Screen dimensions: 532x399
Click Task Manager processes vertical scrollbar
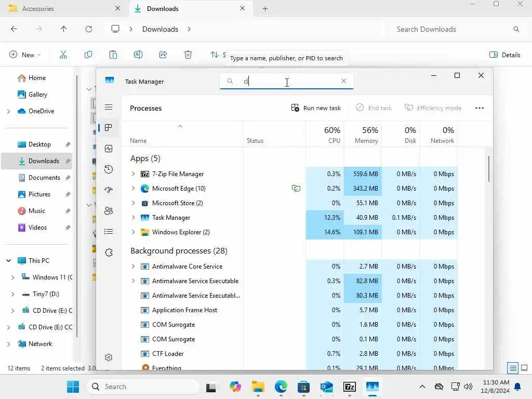tap(488, 169)
